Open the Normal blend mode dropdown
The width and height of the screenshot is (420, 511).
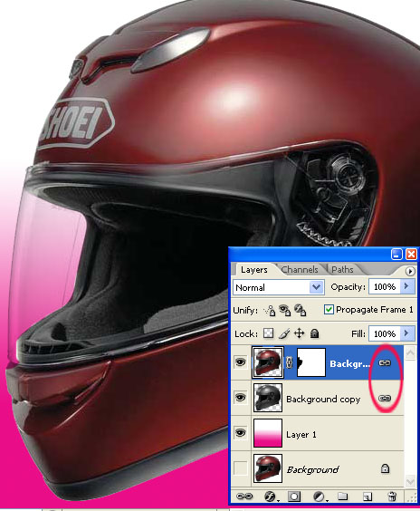pyautogui.click(x=279, y=287)
